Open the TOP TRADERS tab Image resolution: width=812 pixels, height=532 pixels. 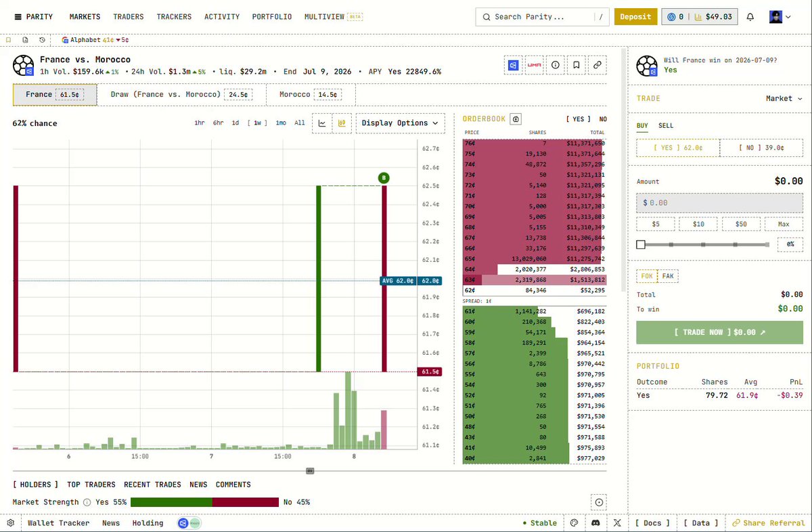[x=91, y=485]
